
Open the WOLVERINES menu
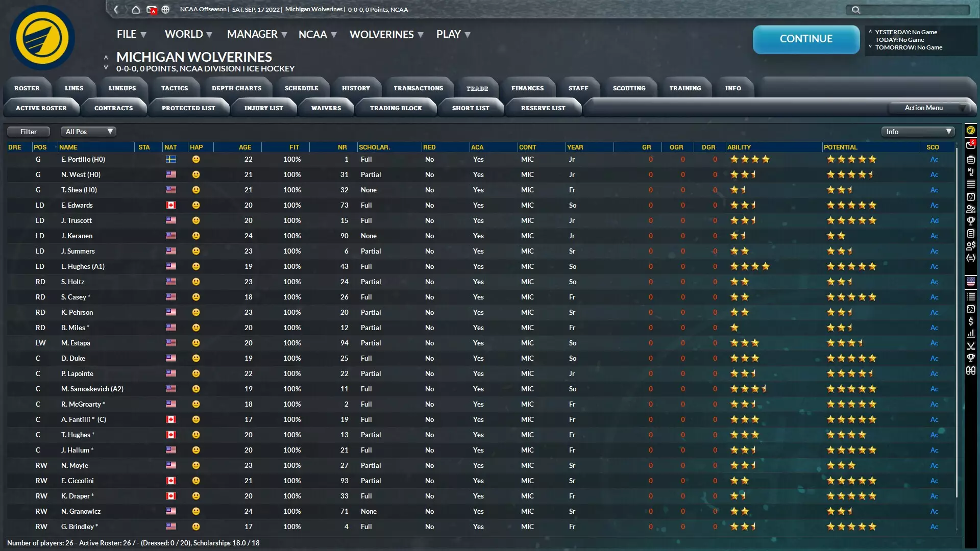(382, 34)
